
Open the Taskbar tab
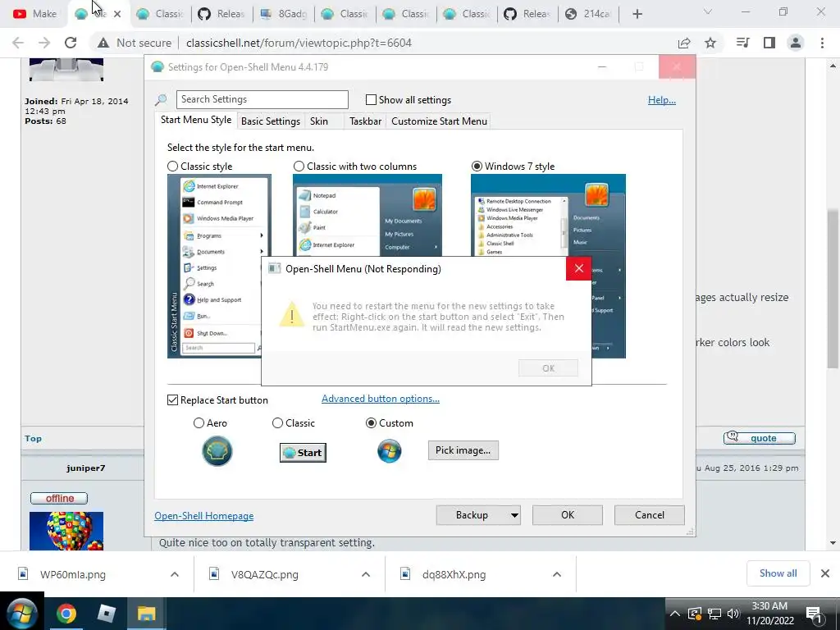(x=365, y=121)
